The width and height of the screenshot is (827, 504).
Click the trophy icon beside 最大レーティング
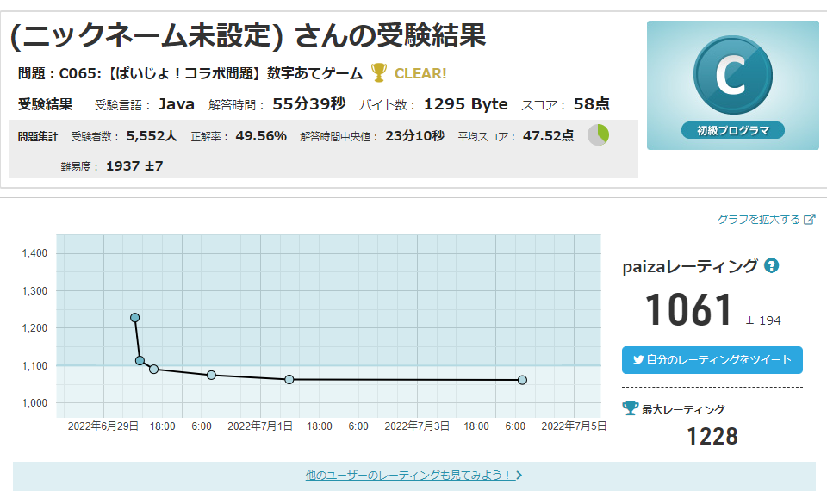tap(630, 409)
